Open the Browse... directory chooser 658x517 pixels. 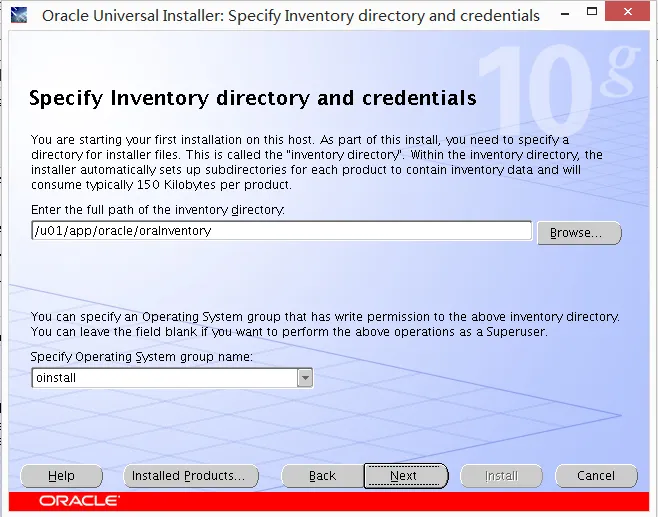click(579, 232)
